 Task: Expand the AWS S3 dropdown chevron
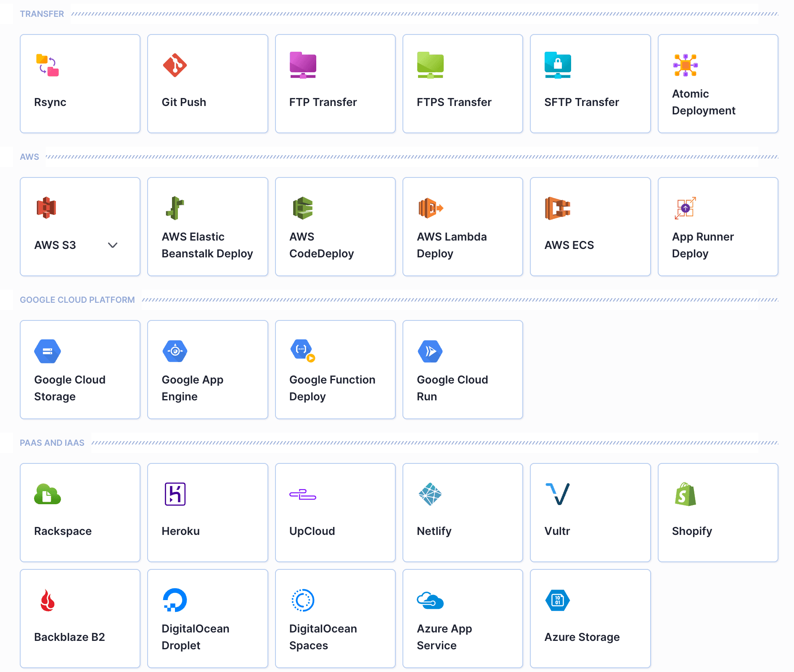[112, 245]
